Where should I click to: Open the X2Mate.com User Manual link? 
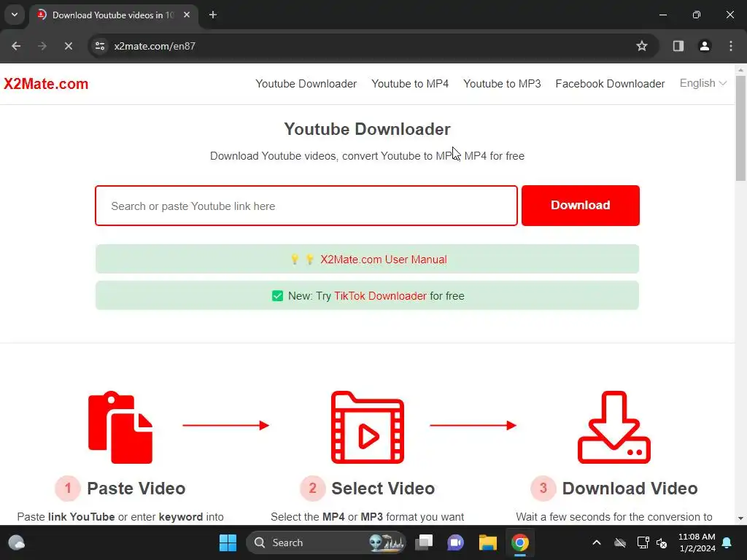pos(384,260)
